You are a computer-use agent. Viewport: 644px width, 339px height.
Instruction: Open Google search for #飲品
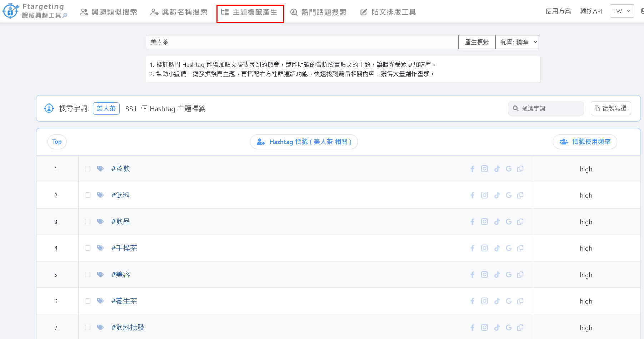point(509,222)
